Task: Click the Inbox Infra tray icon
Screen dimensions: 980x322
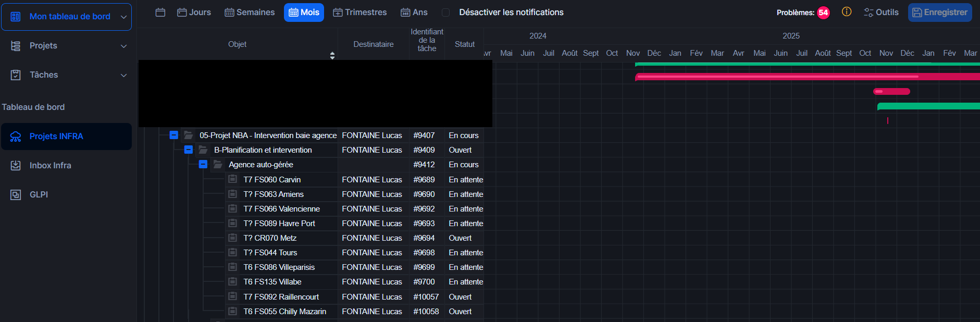Action: [16, 166]
